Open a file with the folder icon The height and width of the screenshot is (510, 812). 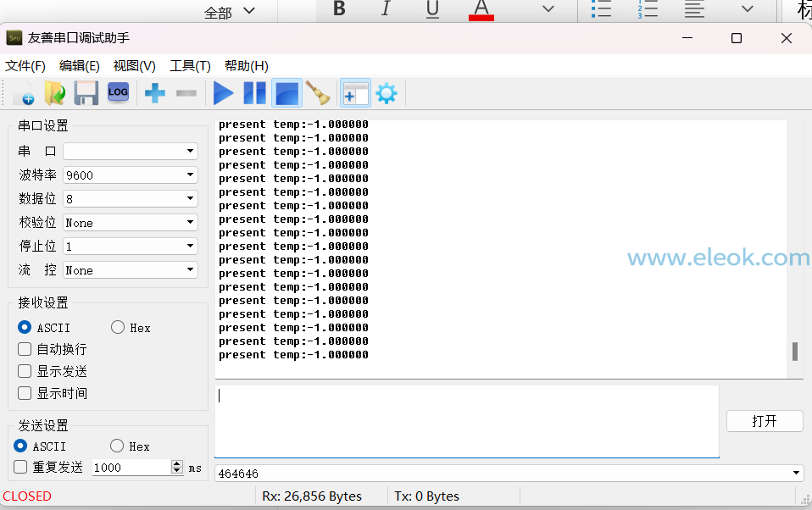coord(55,94)
